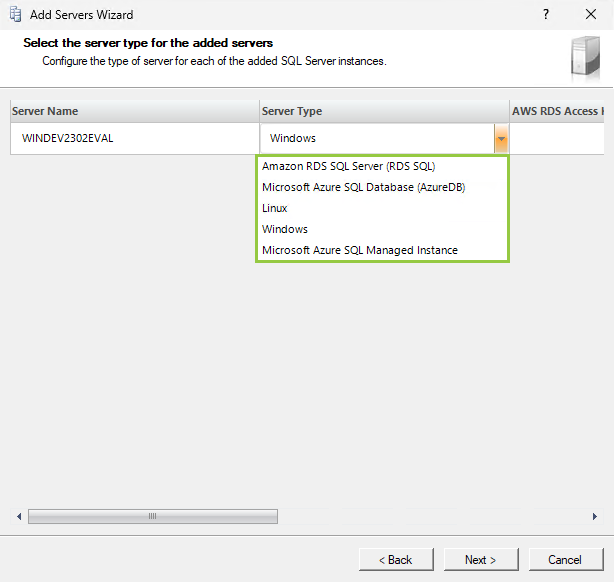
Task: Click the server graphic icon in header
Action: 585,56
